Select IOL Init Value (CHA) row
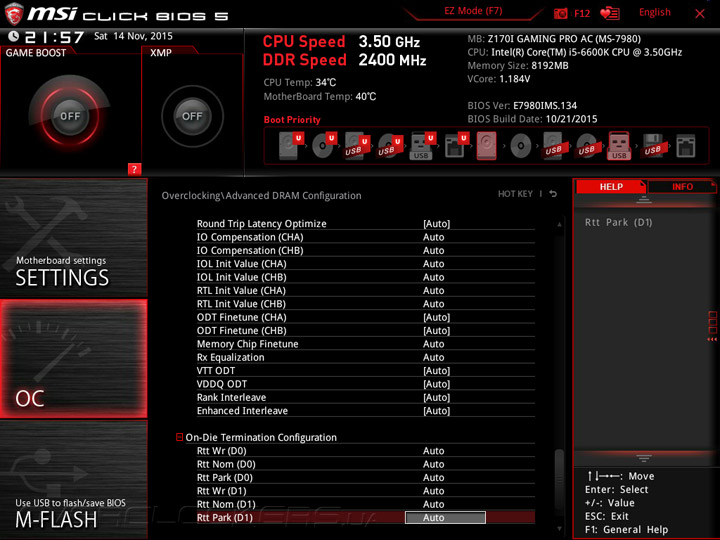Screen dimensions: 720x540 coord(366,264)
